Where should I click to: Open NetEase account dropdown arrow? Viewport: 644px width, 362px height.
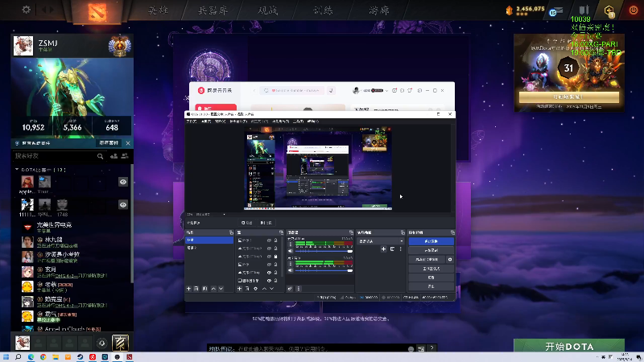coord(386,91)
